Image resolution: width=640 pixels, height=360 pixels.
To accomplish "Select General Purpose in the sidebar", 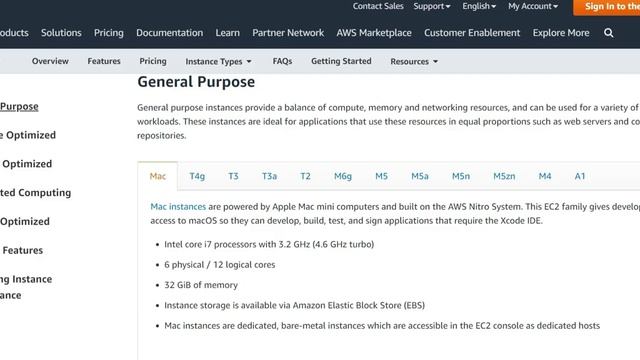I will pos(19,107).
